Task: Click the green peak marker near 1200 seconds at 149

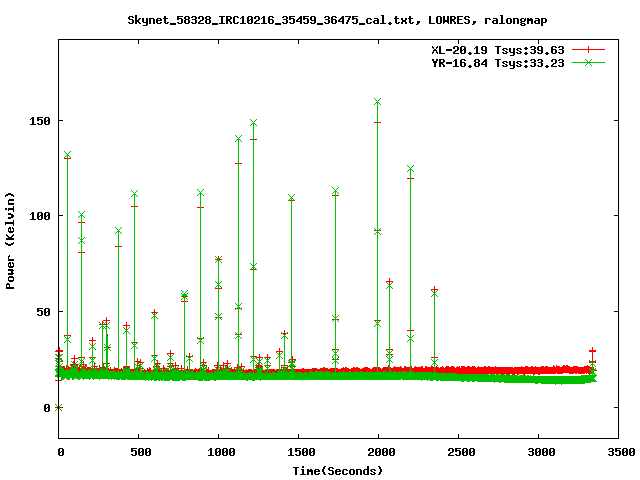Action: click(x=253, y=123)
